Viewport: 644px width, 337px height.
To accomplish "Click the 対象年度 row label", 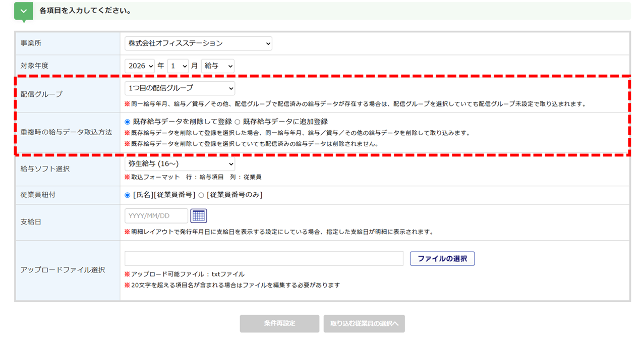I will coord(34,66).
